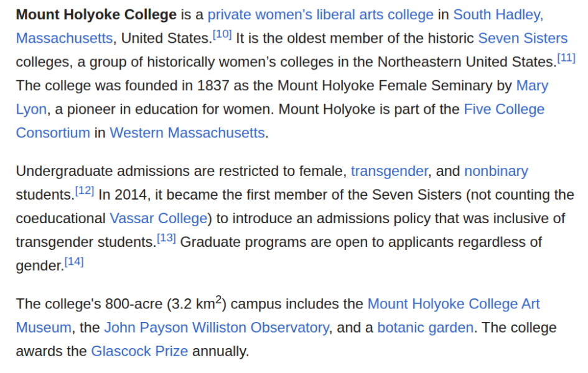The height and width of the screenshot is (373, 588).
Task: Follow the South Hadley, Massachusetts link
Action: pyautogui.click(x=498, y=15)
